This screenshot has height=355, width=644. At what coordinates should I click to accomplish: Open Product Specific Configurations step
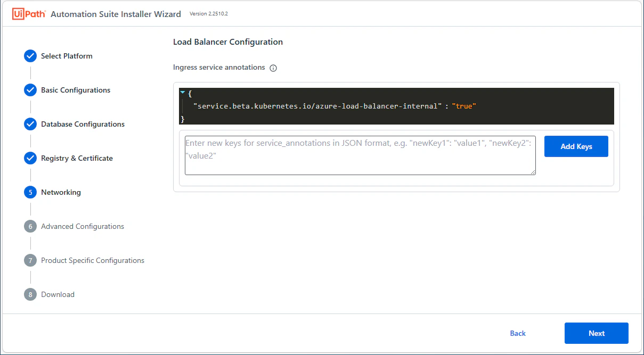coord(93,260)
